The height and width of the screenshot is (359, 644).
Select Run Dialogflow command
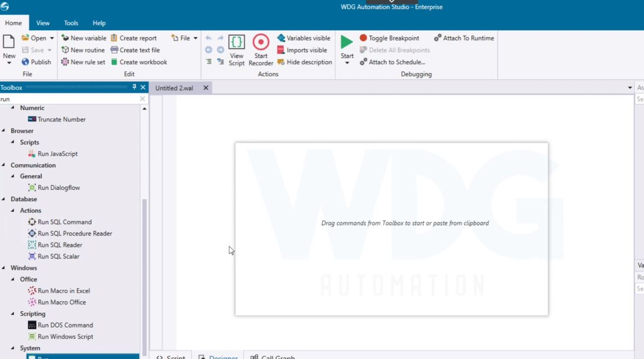[54, 188]
